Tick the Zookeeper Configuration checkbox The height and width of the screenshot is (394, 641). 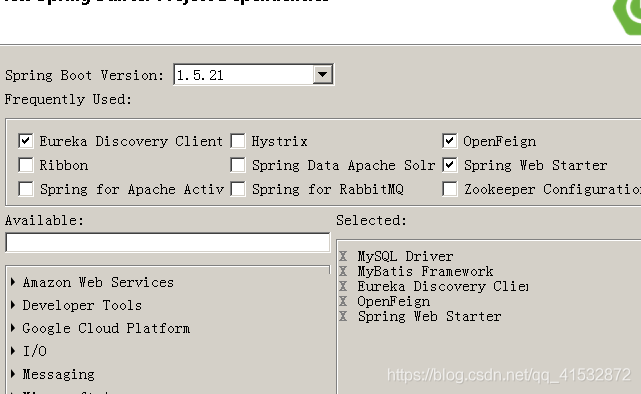coord(450,189)
